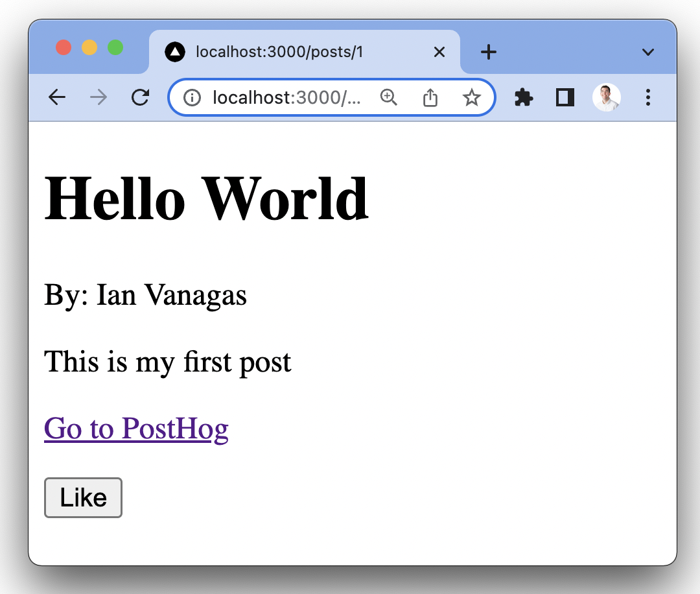Go back to the previous page
Viewport: 700px width, 594px height.
pos(57,97)
